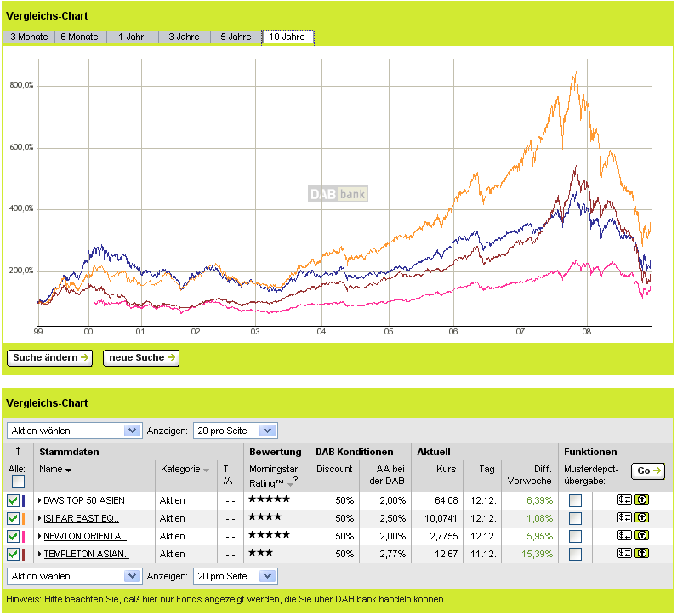Click the orange color marker for ISI FAR EAST
The width and height of the screenshot is (677, 616).
(23, 520)
